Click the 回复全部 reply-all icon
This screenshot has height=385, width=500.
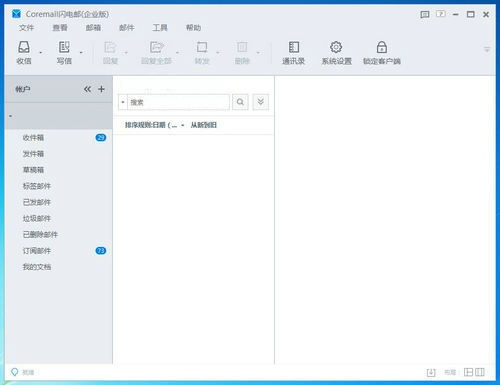pos(156,48)
